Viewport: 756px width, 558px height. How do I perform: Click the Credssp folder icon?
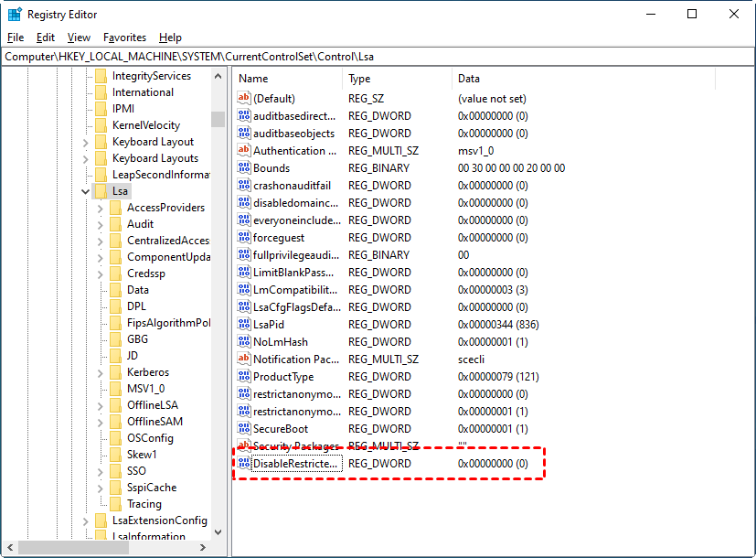[x=116, y=274]
